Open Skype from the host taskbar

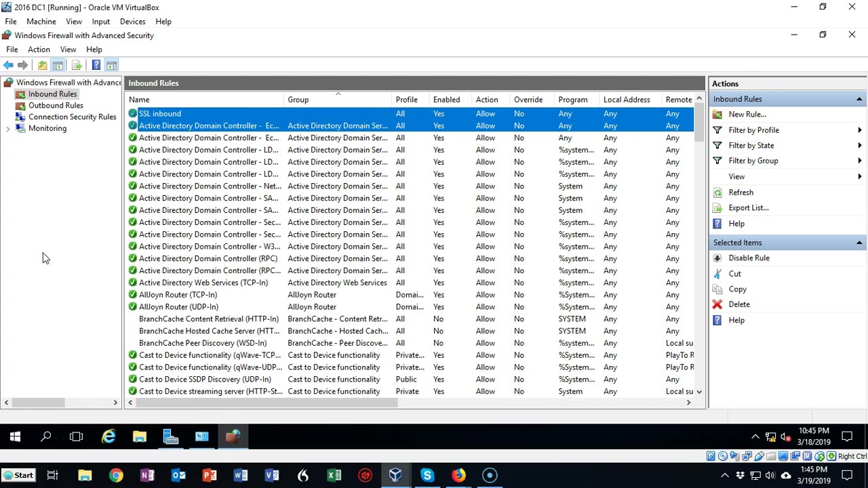(x=427, y=476)
